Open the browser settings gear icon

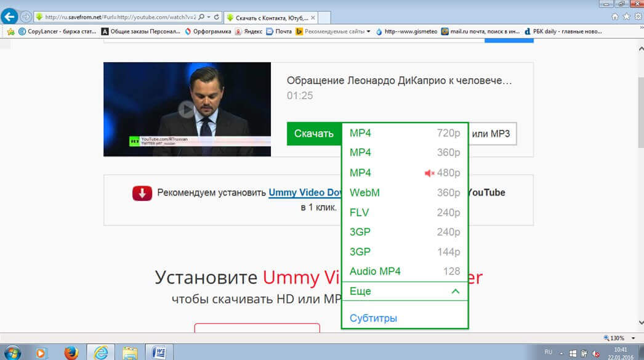637,17
